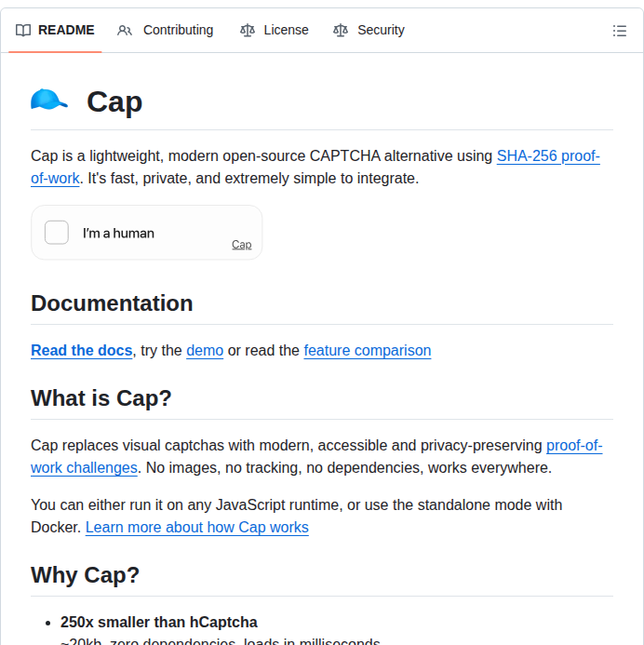Open the outline table of contents

tap(619, 31)
